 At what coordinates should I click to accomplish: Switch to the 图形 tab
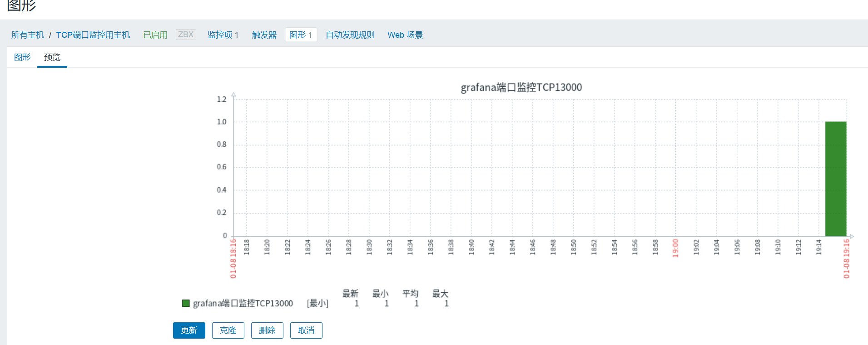pyautogui.click(x=22, y=57)
